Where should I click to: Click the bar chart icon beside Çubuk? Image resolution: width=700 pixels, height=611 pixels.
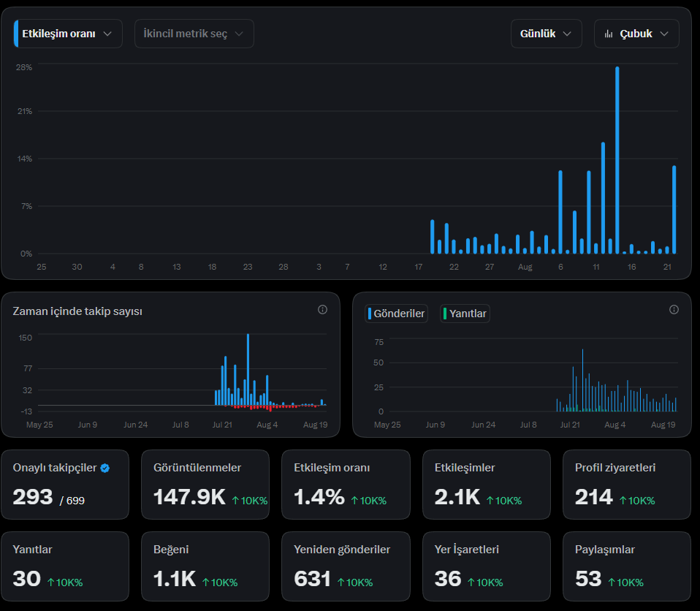point(609,34)
